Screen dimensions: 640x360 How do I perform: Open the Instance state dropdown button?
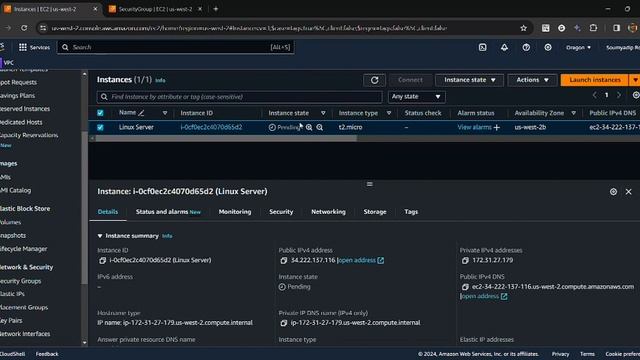469,80
